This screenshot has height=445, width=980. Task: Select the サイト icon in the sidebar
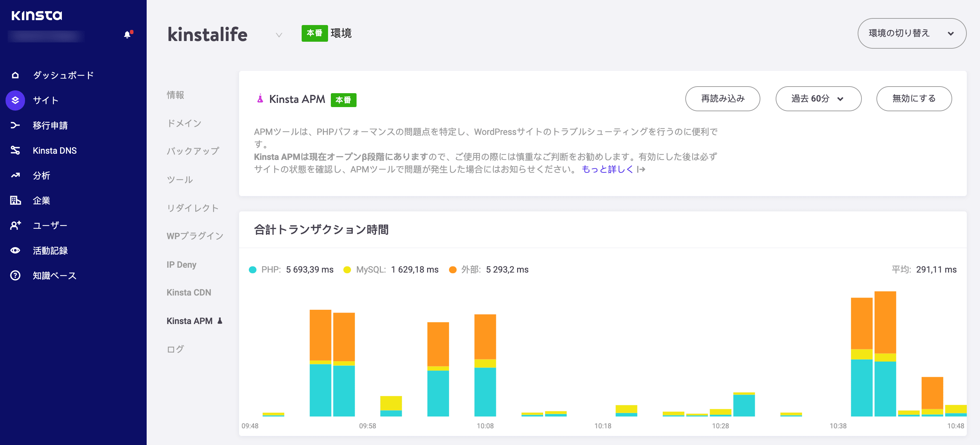tap(15, 100)
